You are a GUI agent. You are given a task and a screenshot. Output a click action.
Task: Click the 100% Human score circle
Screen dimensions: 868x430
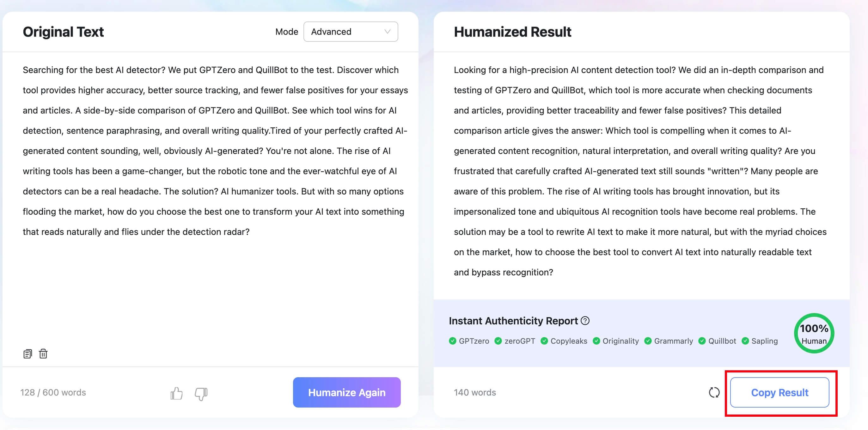click(x=814, y=333)
